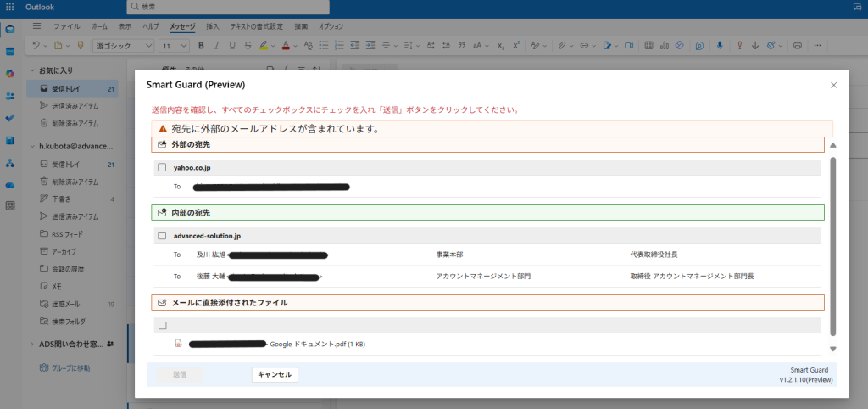Close the Smart Guard dialog with X
This screenshot has width=868, height=409.
833,85
